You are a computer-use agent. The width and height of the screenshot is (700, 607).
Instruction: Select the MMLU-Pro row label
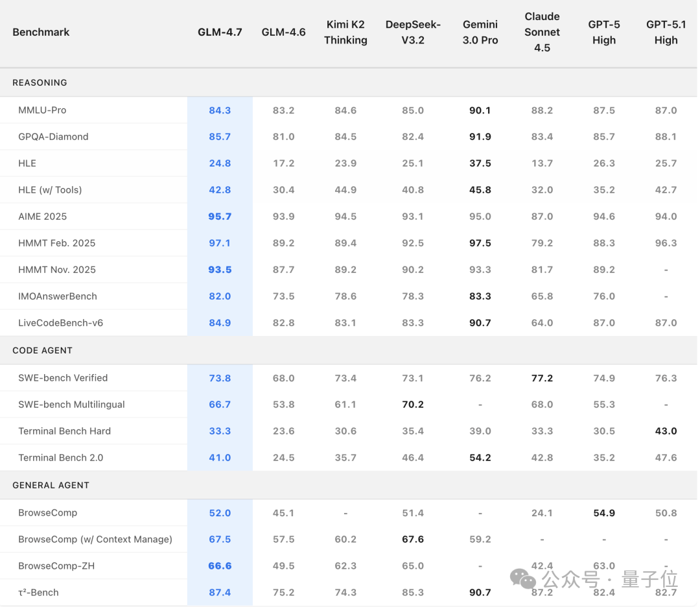coord(42,110)
